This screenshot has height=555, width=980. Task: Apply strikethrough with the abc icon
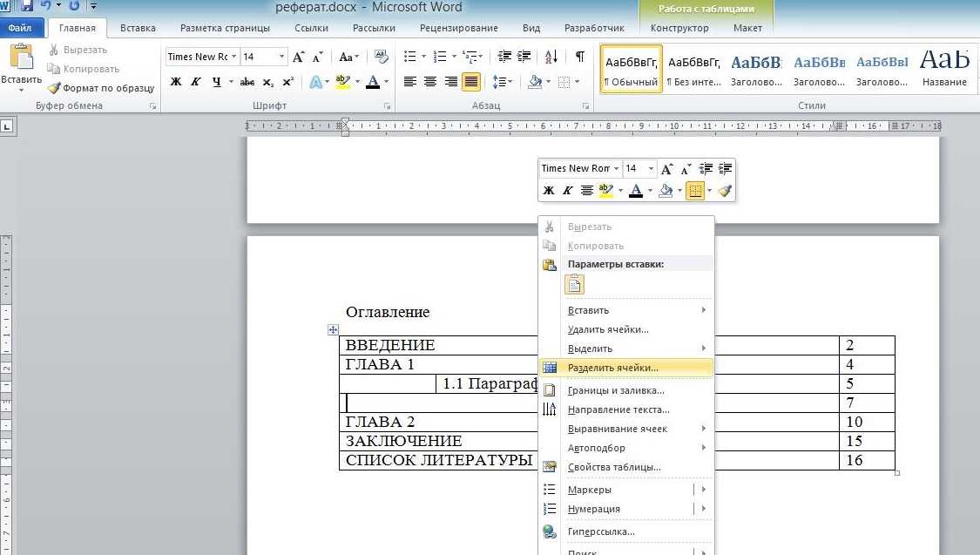coord(247,82)
